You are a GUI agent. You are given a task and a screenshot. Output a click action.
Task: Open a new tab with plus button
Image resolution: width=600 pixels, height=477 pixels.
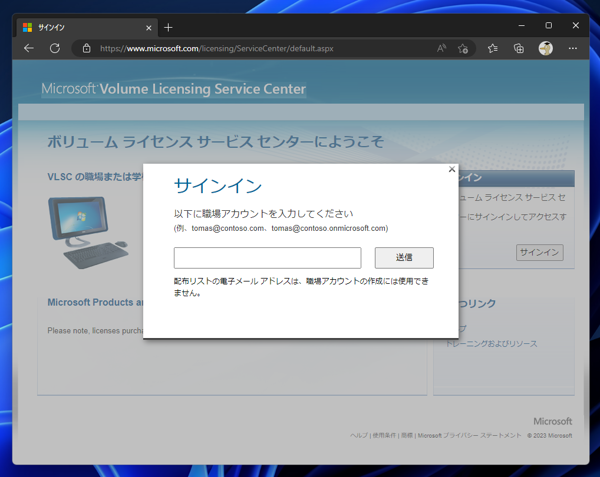click(168, 28)
